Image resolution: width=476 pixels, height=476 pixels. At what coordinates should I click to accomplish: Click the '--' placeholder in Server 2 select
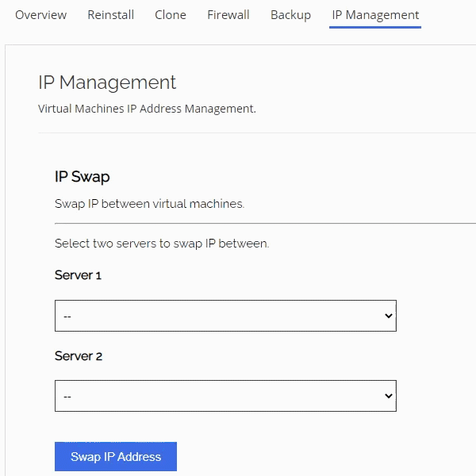(x=67, y=396)
